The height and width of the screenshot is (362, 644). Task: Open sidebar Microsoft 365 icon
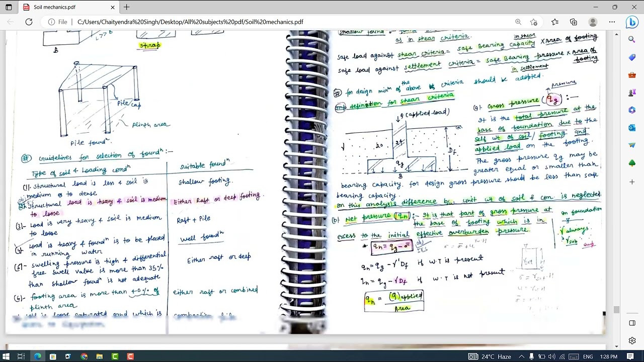pos(632,110)
